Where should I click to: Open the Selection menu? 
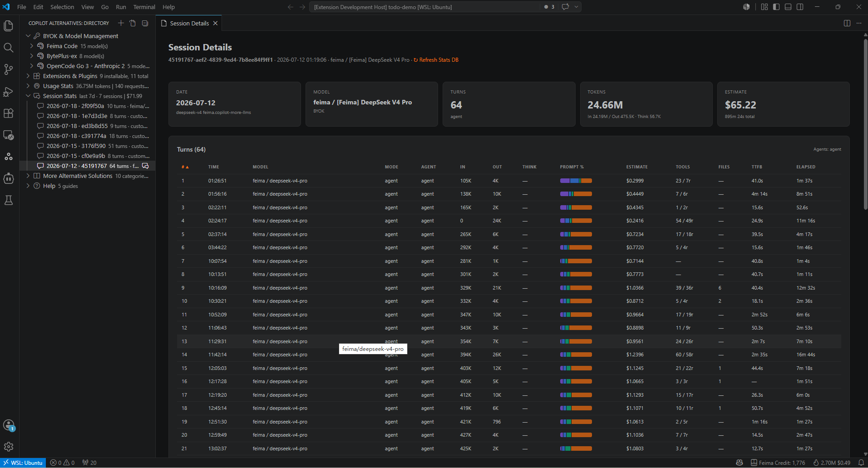62,7
